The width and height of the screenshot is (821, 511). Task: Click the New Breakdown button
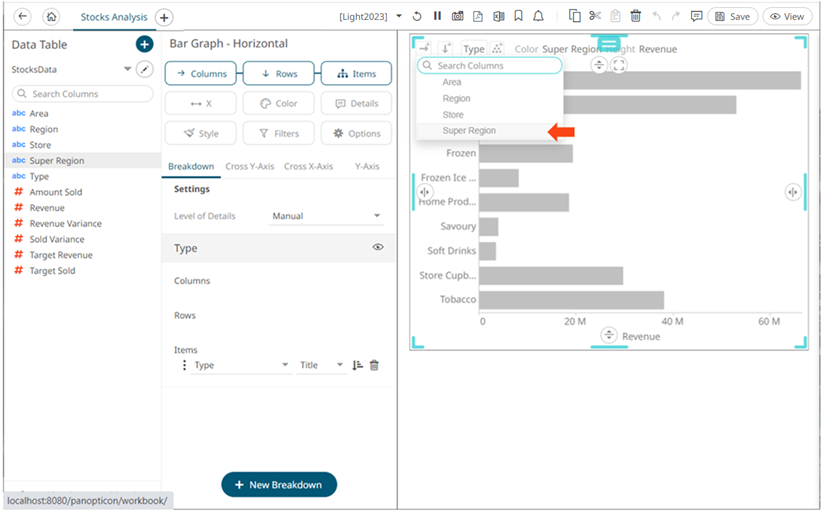(x=279, y=485)
